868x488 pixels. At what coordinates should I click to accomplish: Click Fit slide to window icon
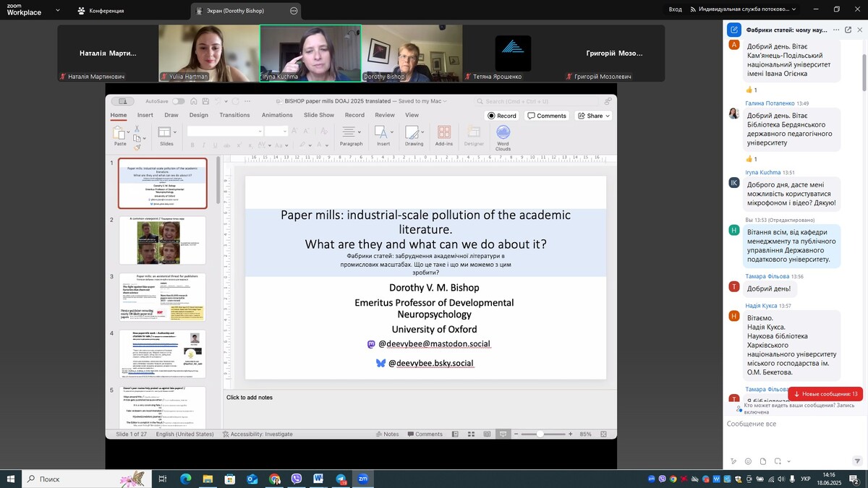pos(603,434)
